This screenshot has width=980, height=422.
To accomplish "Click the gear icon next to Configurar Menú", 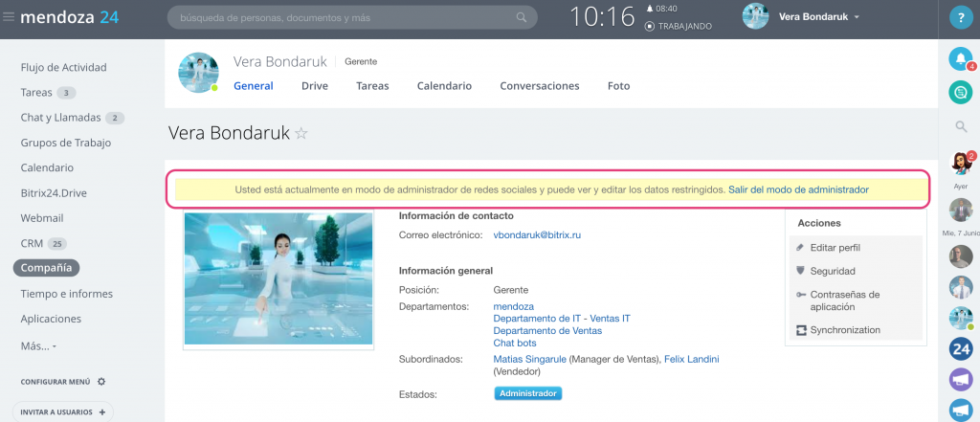I will coord(101,382).
